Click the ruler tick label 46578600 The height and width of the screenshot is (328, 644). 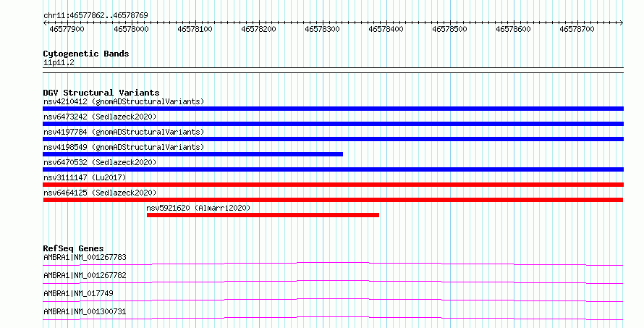[x=513, y=29]
